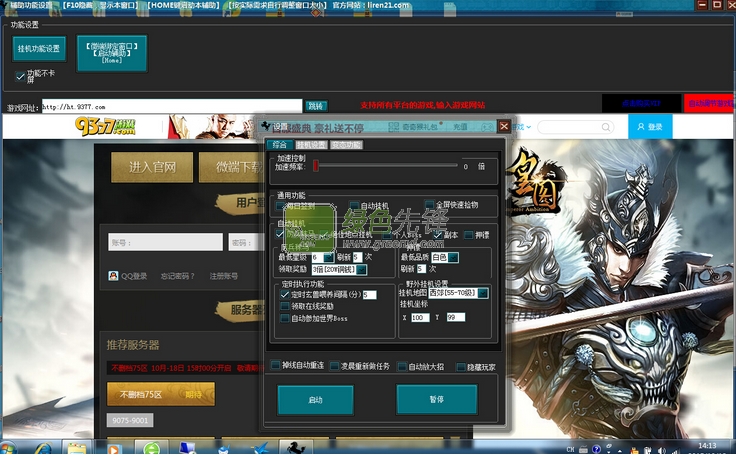Click the Y coordinate field showing 99
The width and height of the screenshot is (736, 455).
455,317
